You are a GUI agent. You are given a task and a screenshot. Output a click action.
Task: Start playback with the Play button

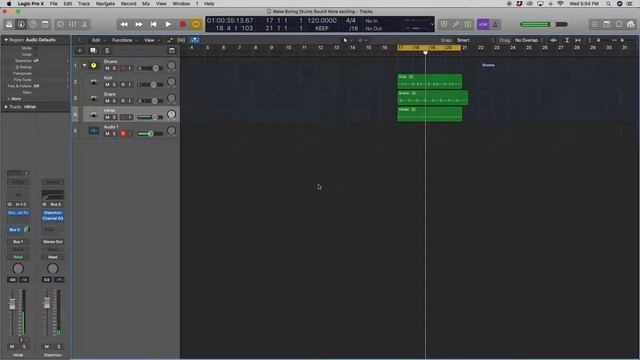[168, 24]
